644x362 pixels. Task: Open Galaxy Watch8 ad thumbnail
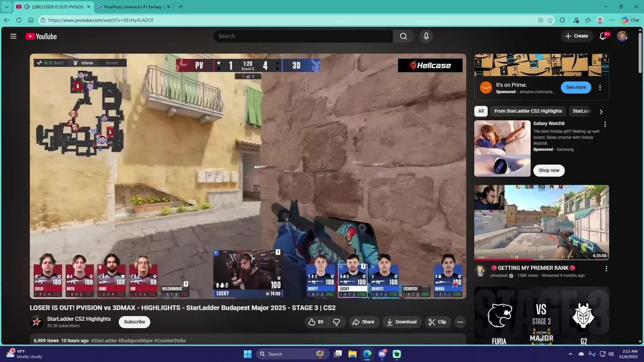click(502, 148)
